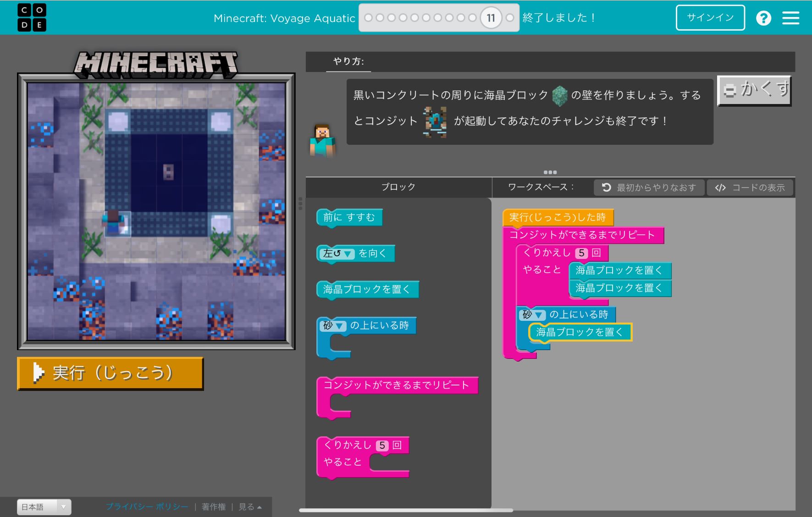Select workspace コンジットができるまでリピート block

pos(583,235)
